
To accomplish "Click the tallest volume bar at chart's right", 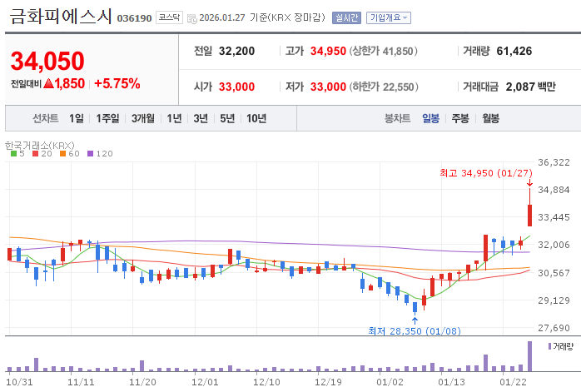I will [530, 356].
